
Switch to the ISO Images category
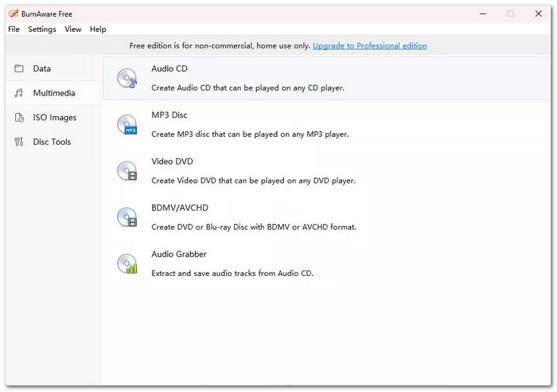tap(53, 118)
